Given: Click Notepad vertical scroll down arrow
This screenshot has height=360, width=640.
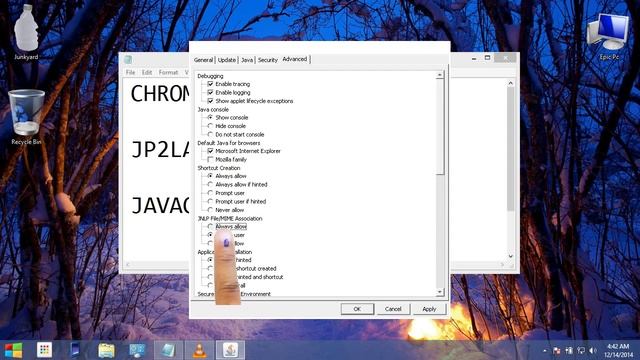Looking at the screenshot, I should [511, 256].
